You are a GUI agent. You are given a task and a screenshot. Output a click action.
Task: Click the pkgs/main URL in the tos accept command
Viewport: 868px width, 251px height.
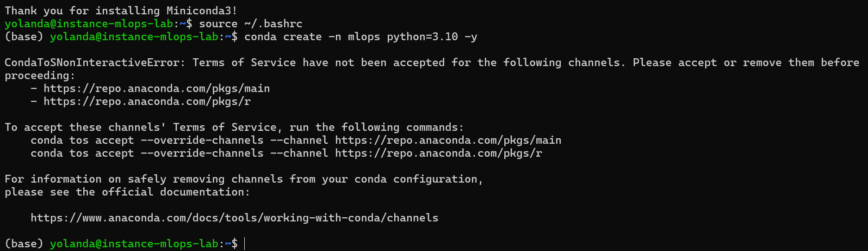(448, 140)
